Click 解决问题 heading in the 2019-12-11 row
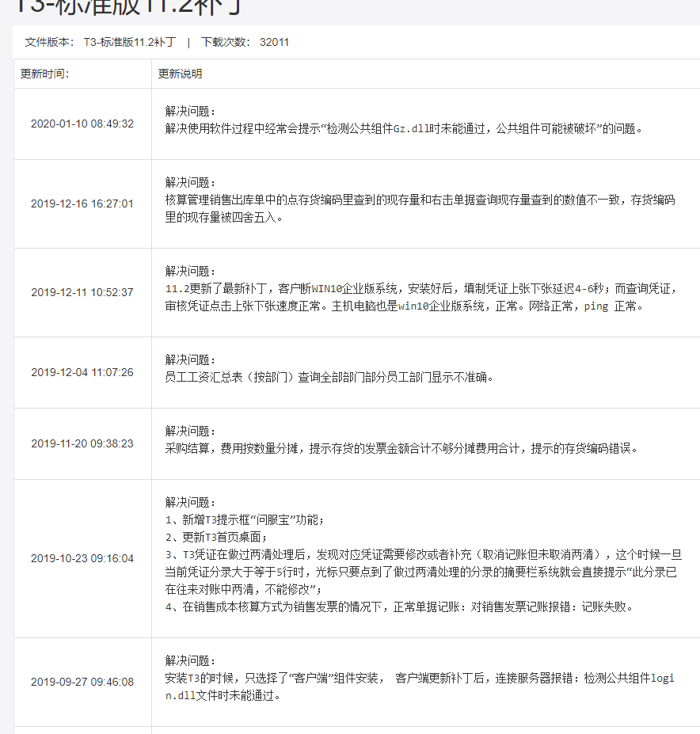Viewport: 700px width, 734px height. click(190, 271)
